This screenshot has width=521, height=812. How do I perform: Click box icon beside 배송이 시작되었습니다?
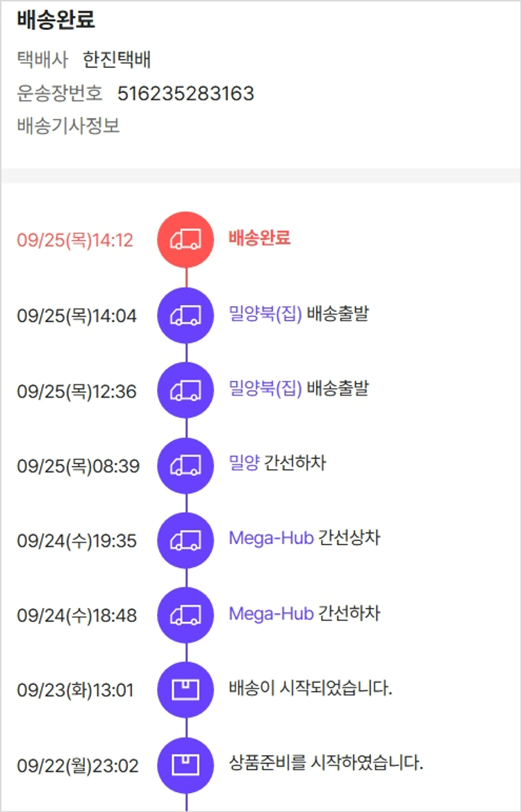(185, 690)
